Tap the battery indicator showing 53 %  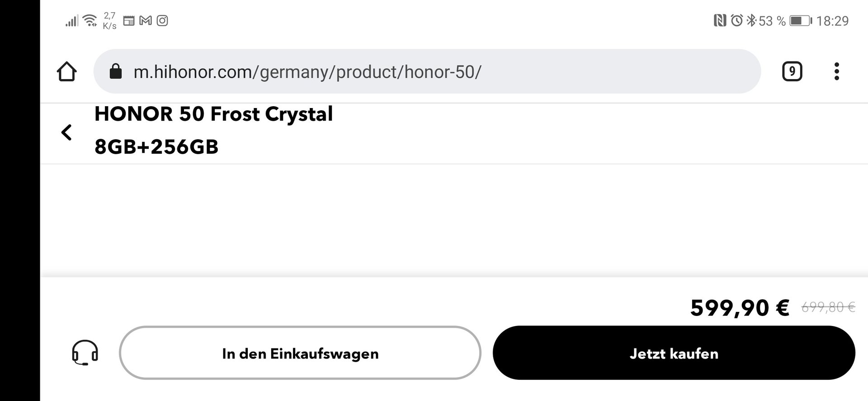pos(801,21)
